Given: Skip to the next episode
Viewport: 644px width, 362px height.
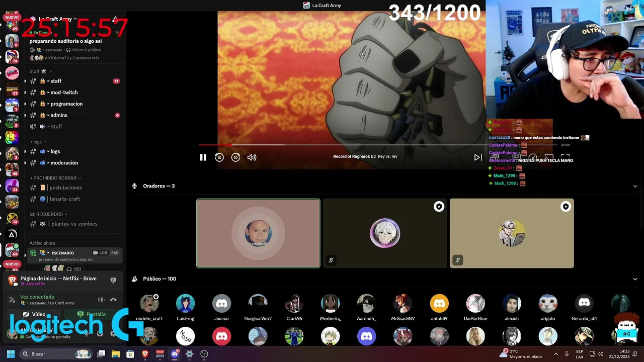Looking at the screenshot, I should 478,157.
